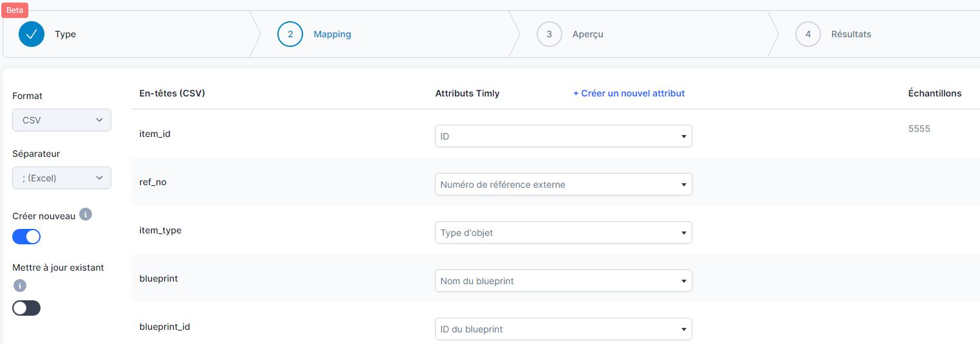This screenshot has width=980, height=344.
Task: Disable the Créer nouveau toggle
Action: tap(26, 237)
